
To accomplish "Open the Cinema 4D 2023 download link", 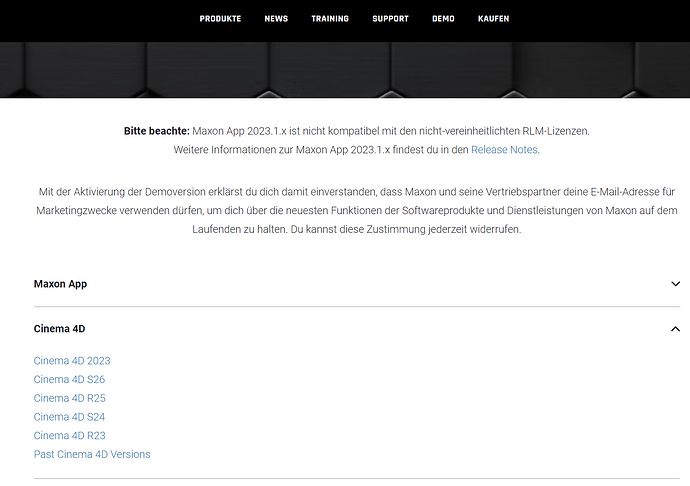I will click(72, 361).
